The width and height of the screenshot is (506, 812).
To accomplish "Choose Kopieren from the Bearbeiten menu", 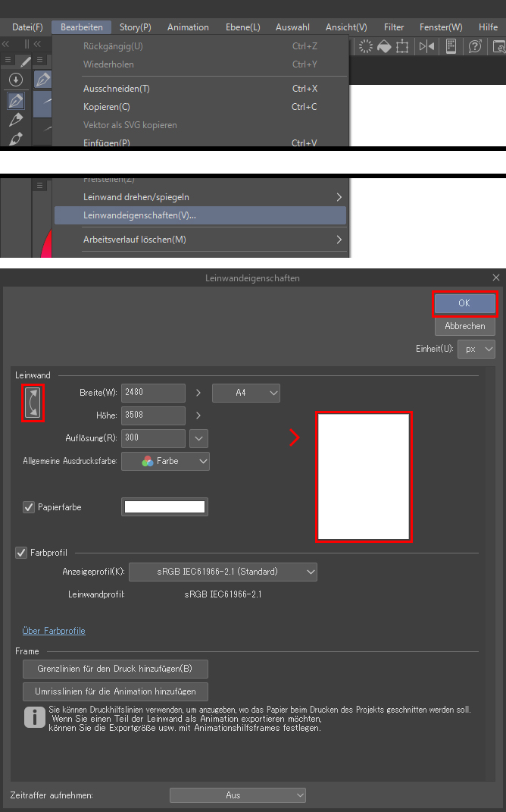I will pyautogui.click(x=200, y=107).
